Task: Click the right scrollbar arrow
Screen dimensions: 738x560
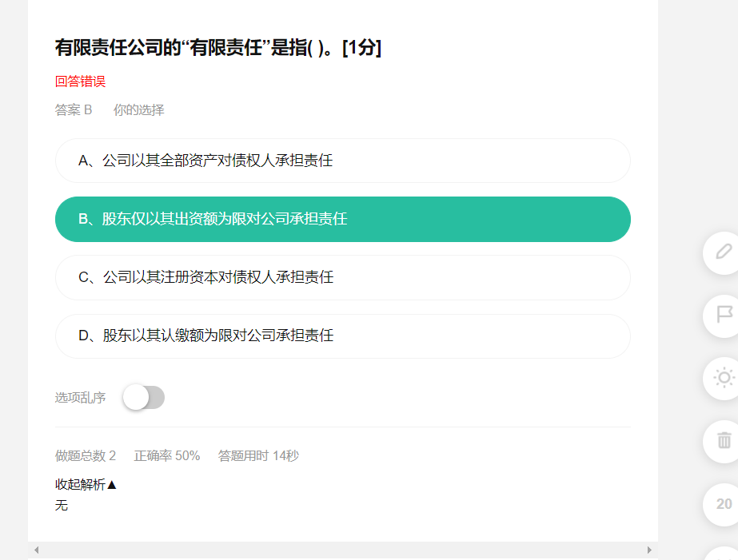Action: [649, 550]
